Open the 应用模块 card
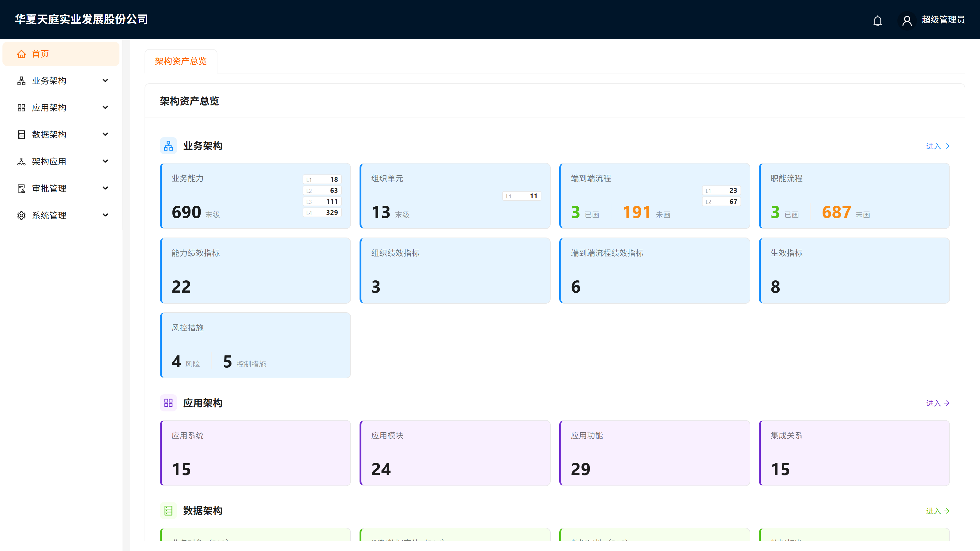 point(455,453)
